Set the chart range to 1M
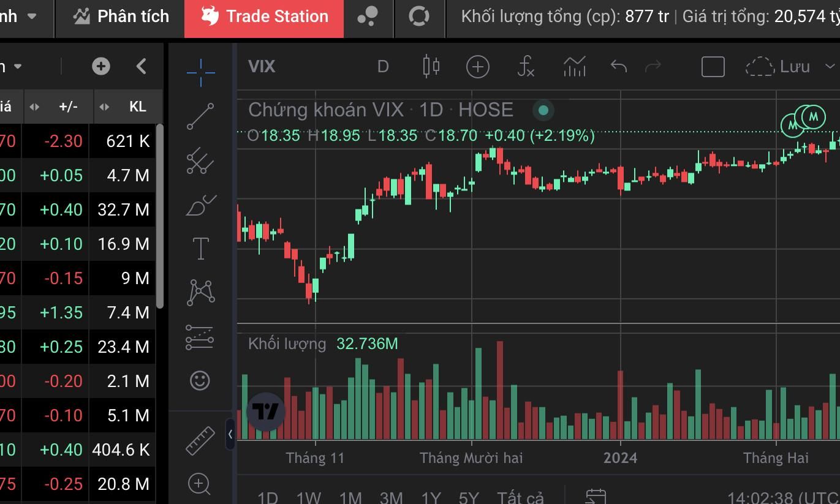The height and width of the screenshot is (504, 840). [350, 497]
